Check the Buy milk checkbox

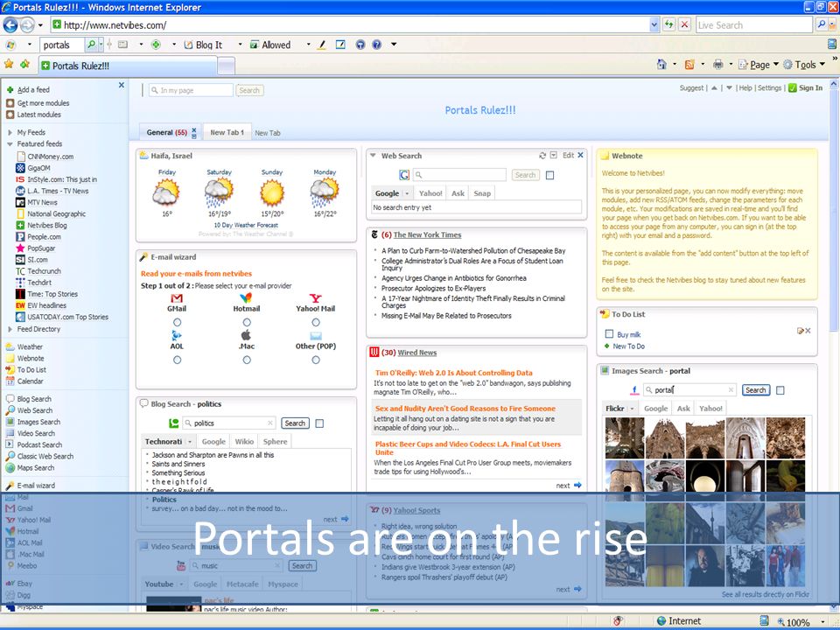[x=609, y=334]
